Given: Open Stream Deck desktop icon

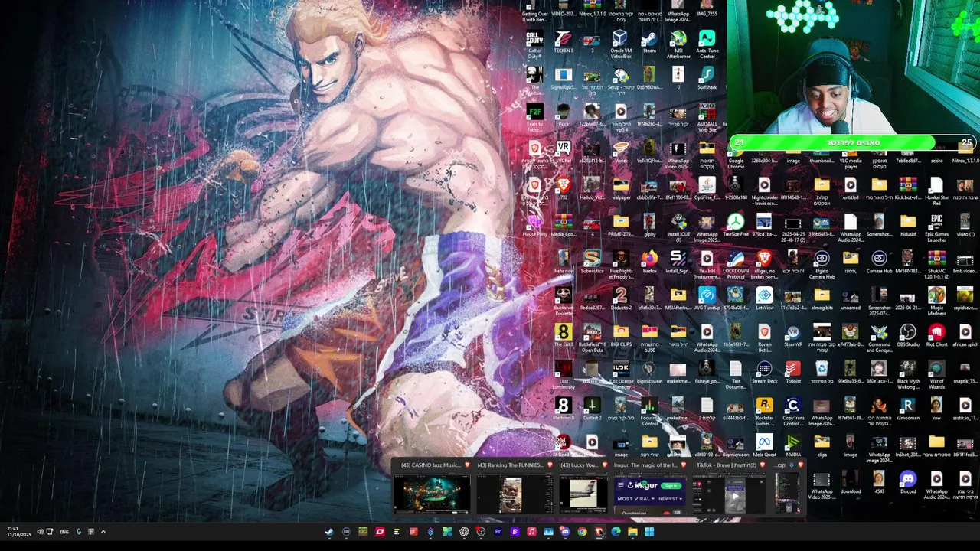Looking at the screenshot, I should (x=764, y=373).
